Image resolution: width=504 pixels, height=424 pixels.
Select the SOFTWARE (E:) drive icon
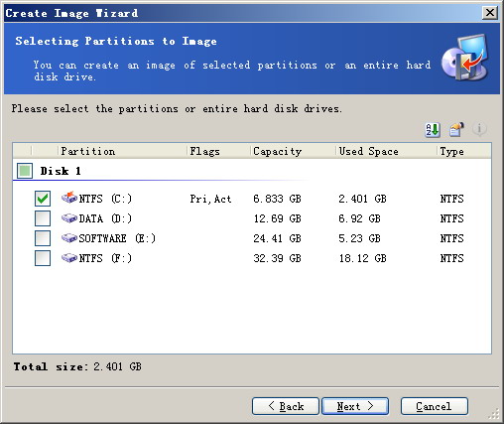69,238
